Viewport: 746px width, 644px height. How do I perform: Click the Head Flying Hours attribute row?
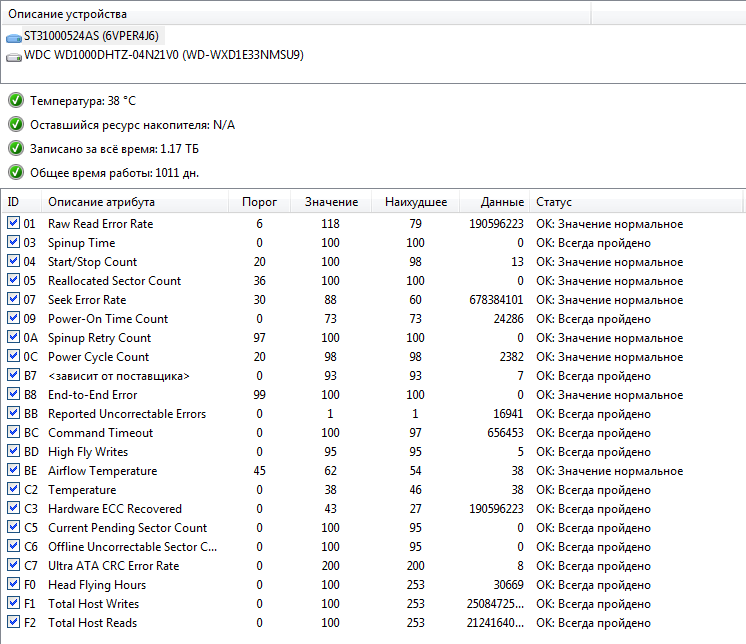pyautogui.click(x=97, y=585)
